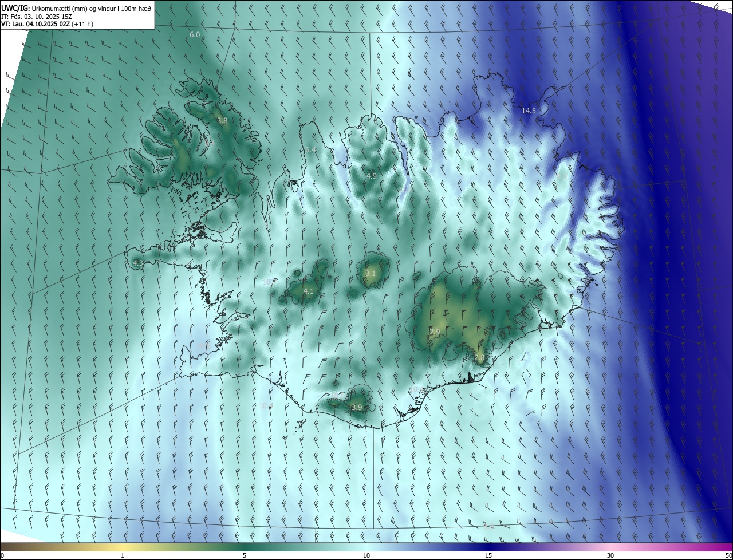This screenshot has width=733, height=560.
Task: Click the map title "Úrkomumætti (mm) og vindur í 100m hæð"
Action: coord(91,8)
